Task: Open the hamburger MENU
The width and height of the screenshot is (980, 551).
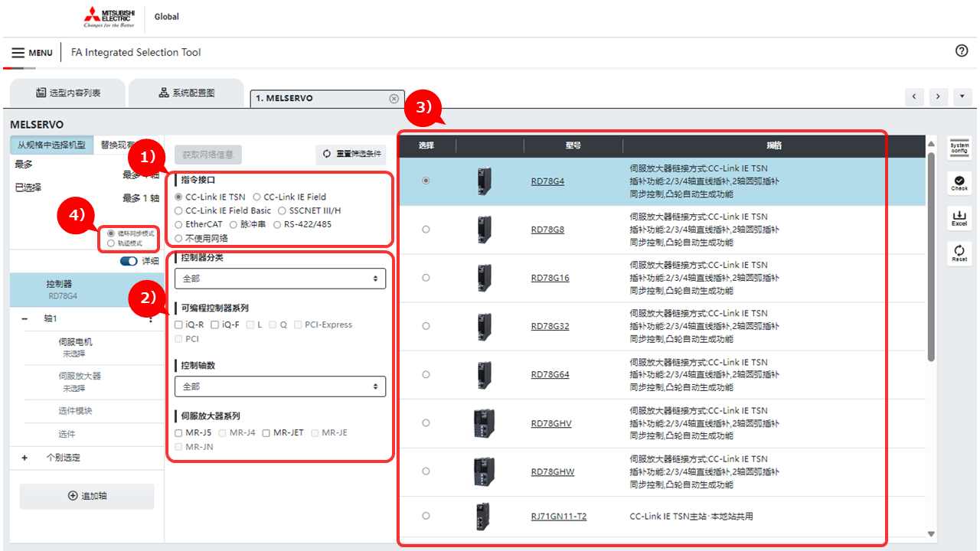Action: click(32, 53)
